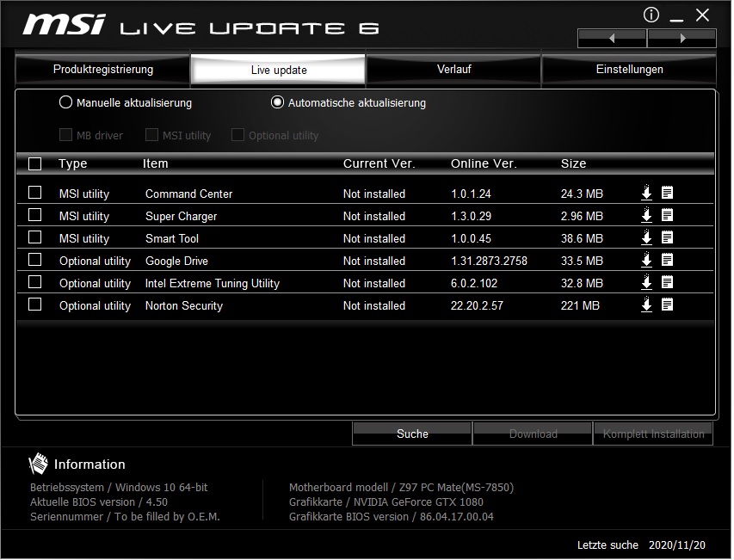Check the Intel Extreme Tuning Utility checkbox
Viewport: 734px width, 560px height.
click(35, 282)
